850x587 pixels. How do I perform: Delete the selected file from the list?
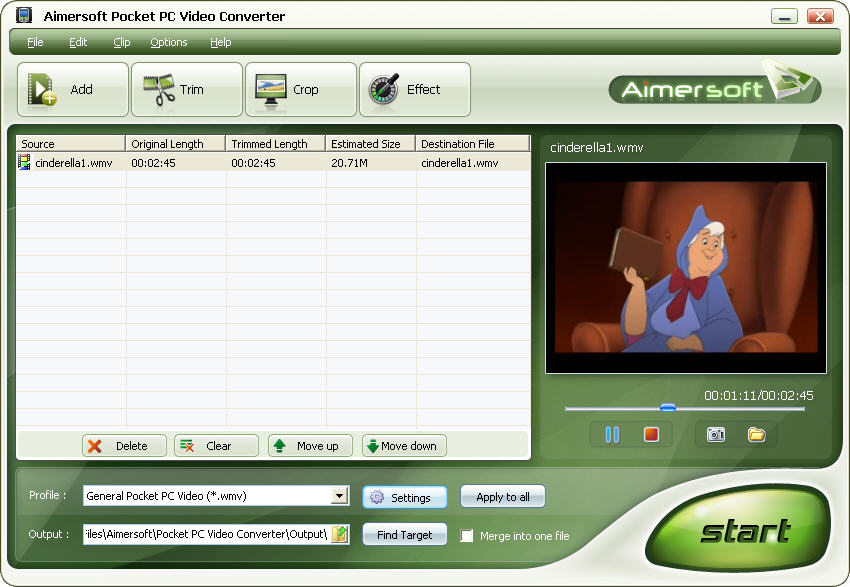(x=124, y=446)
